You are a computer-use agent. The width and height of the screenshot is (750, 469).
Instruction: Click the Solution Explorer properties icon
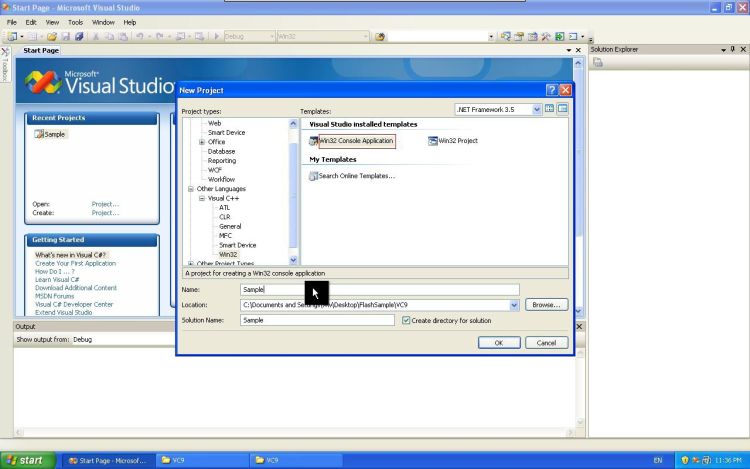click(597, 63)
